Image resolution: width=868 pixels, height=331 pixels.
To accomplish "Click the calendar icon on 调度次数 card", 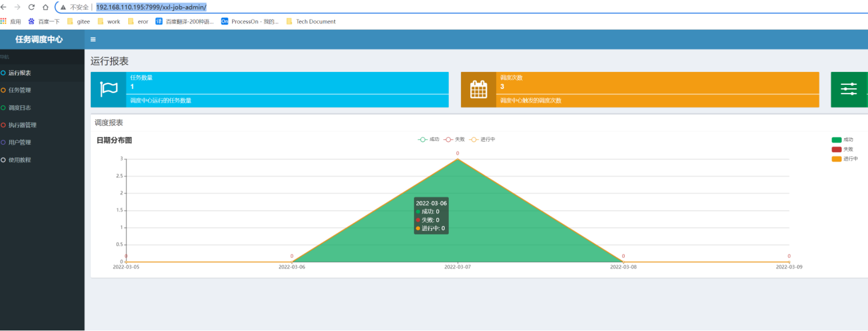I will pos(478,89).
